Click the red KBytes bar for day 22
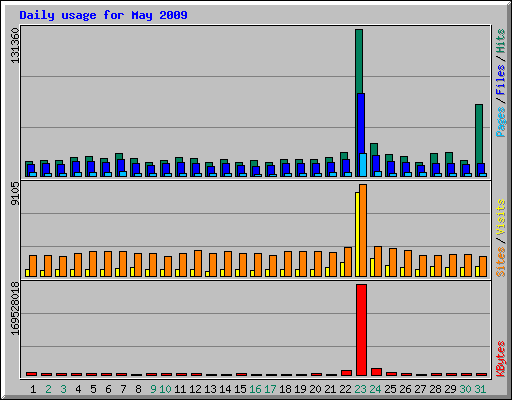Image resolution: width=512 pixels, height=400 pixels. point(346,373)
